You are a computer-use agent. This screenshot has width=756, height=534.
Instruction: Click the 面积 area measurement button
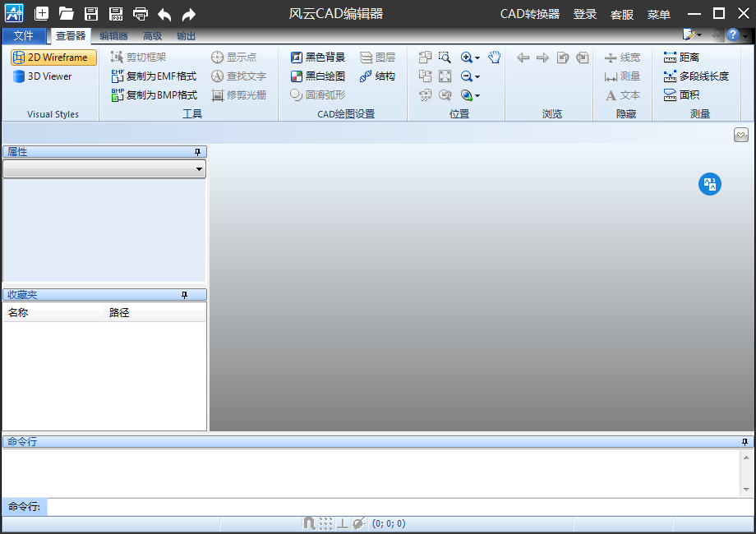pos(681,95)
